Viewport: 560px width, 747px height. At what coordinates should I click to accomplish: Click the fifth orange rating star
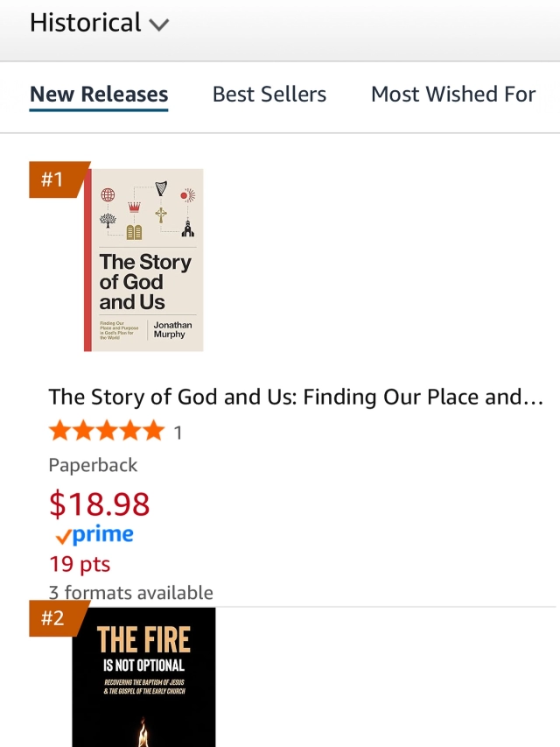point(153,431)
